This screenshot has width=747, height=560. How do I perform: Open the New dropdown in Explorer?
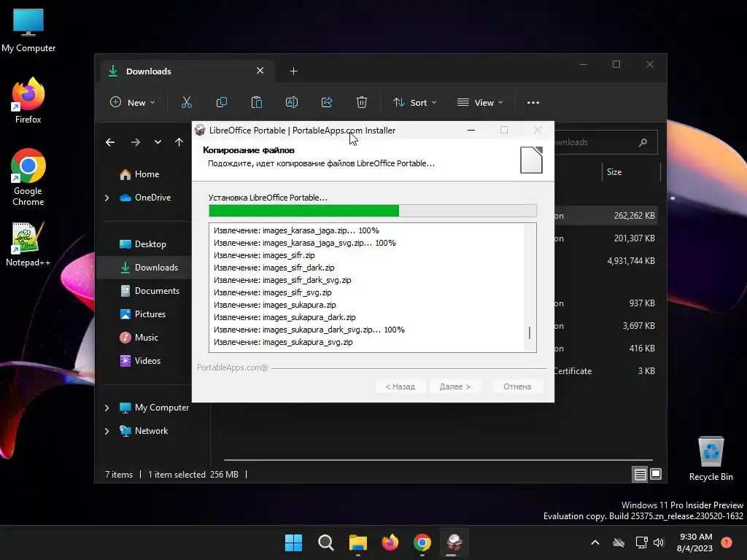(133, 102)
